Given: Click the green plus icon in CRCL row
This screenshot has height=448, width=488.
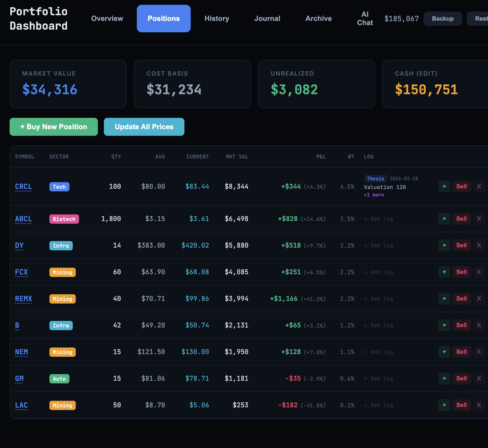Looking at the screenshot, I should point(444,186).
